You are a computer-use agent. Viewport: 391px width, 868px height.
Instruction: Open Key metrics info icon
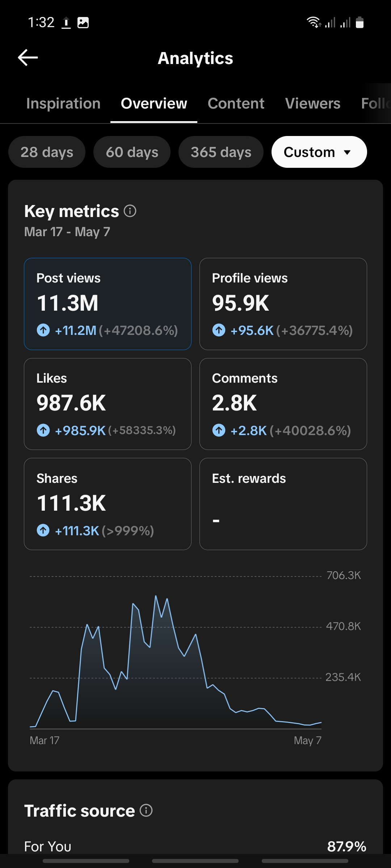(130, 211)
